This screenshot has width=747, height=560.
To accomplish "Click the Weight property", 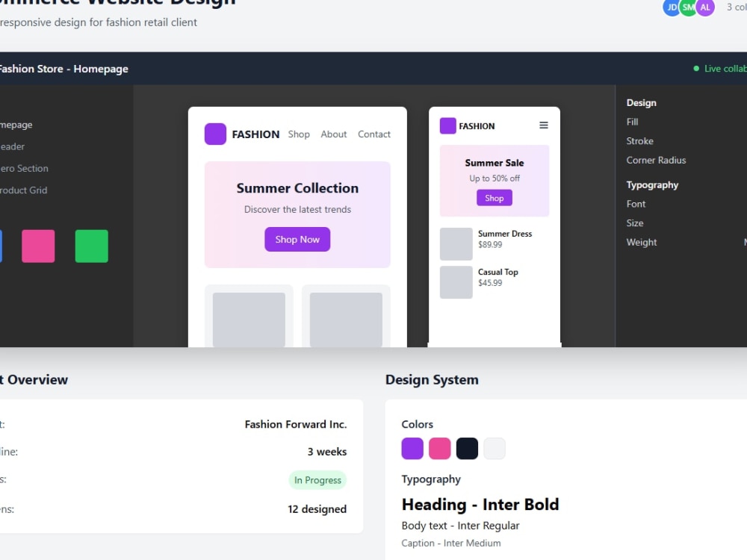I will point(642,243).
